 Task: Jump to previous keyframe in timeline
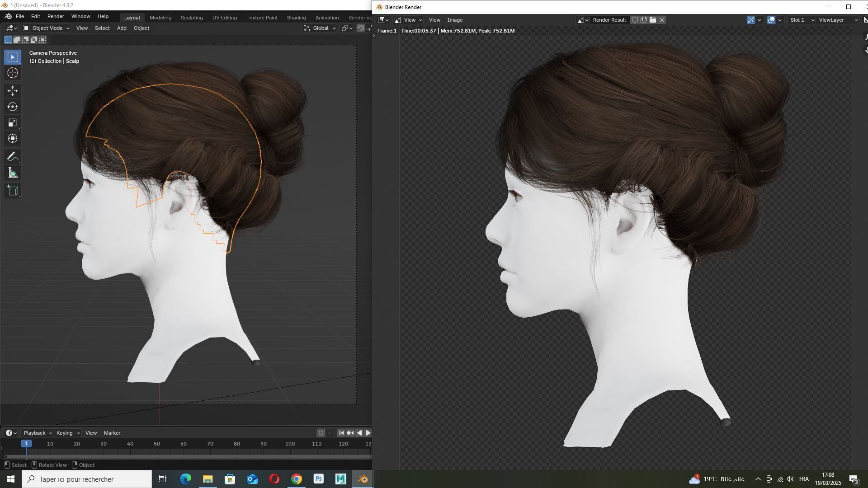[350, 433]
